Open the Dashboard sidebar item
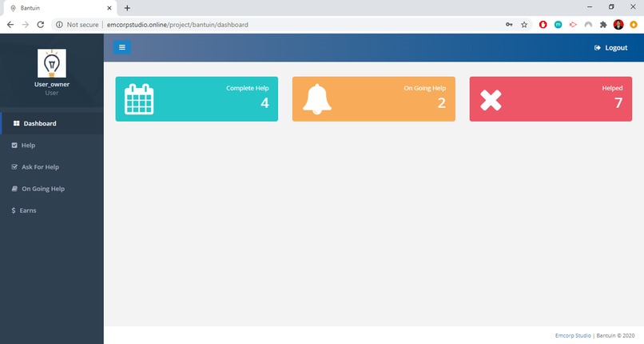 click(x=52, y=123)
